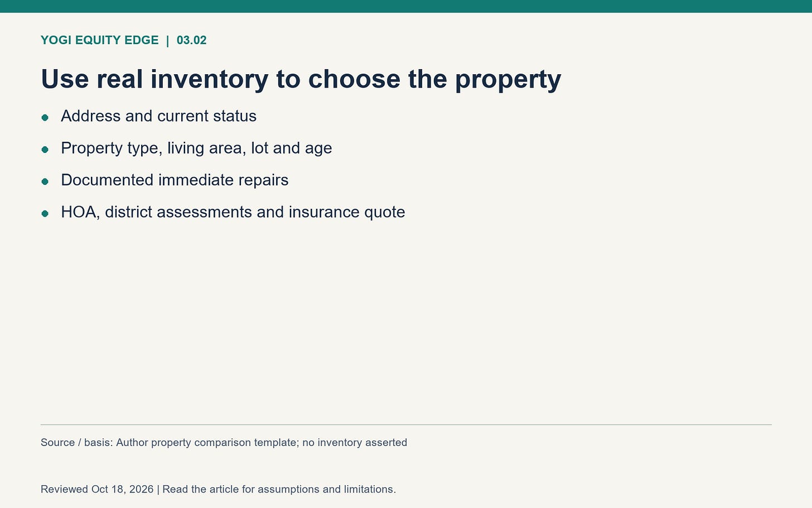
Task: Select the YOGI EQUITY EDGE header label
Action: 100,40
